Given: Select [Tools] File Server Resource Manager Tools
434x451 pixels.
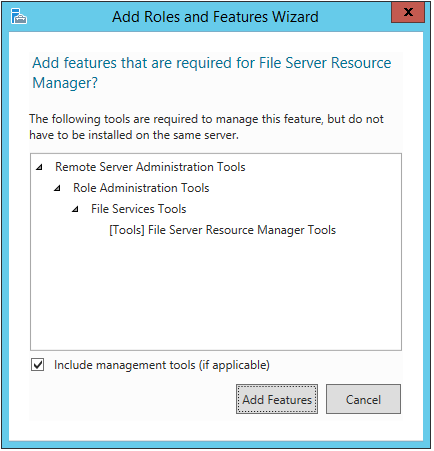Looking at the screenshot, I should 222,230.
